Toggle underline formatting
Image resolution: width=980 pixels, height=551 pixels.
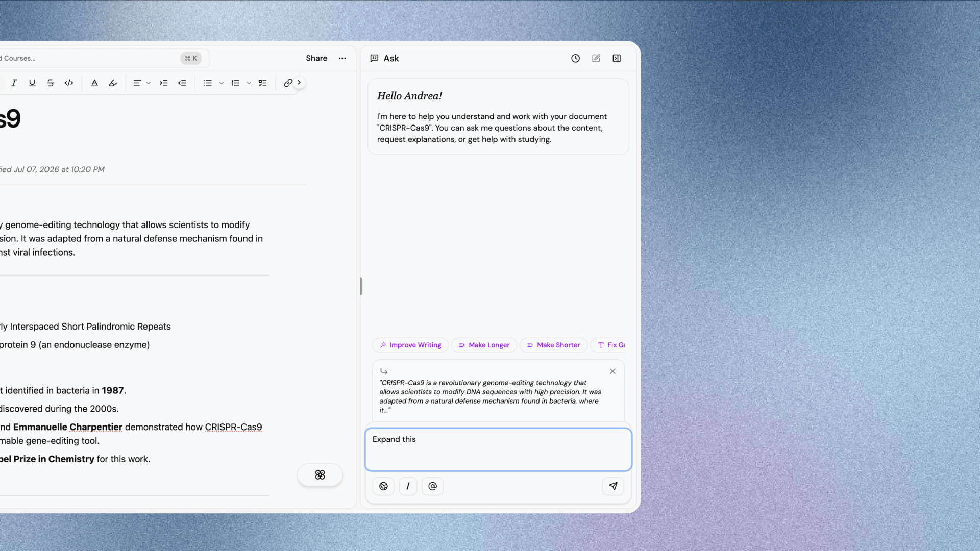click(x=32, y=83)
